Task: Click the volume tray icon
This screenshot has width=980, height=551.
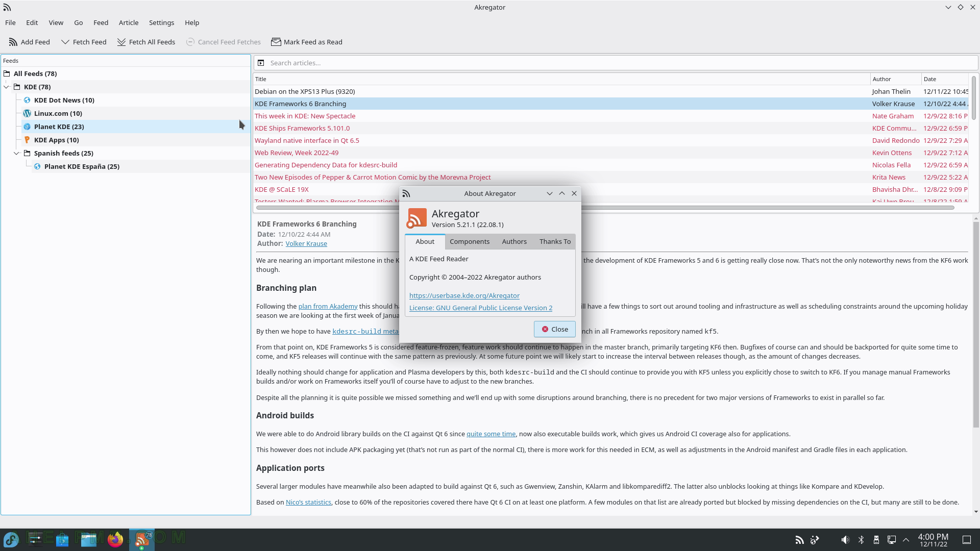Action: (x=845, y=540)
